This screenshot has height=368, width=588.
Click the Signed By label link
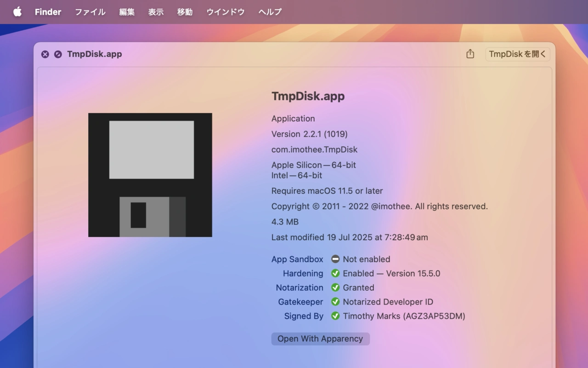click(303, 316)
